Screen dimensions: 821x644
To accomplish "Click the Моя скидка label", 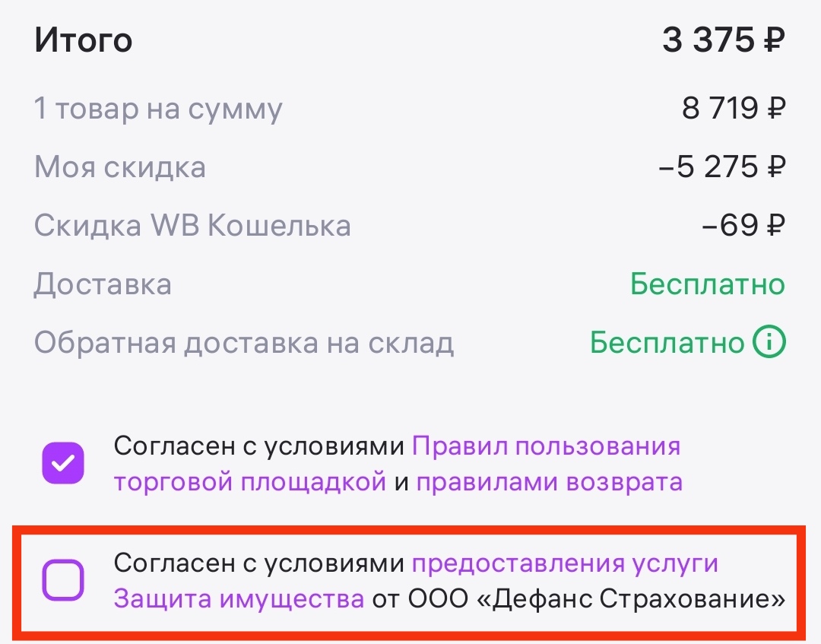I will tap(120, 167).
